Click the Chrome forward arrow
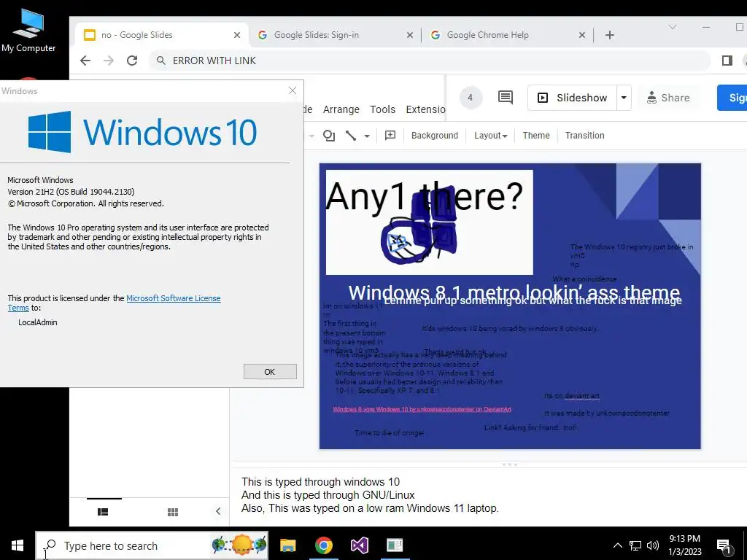 coord(109,61)
